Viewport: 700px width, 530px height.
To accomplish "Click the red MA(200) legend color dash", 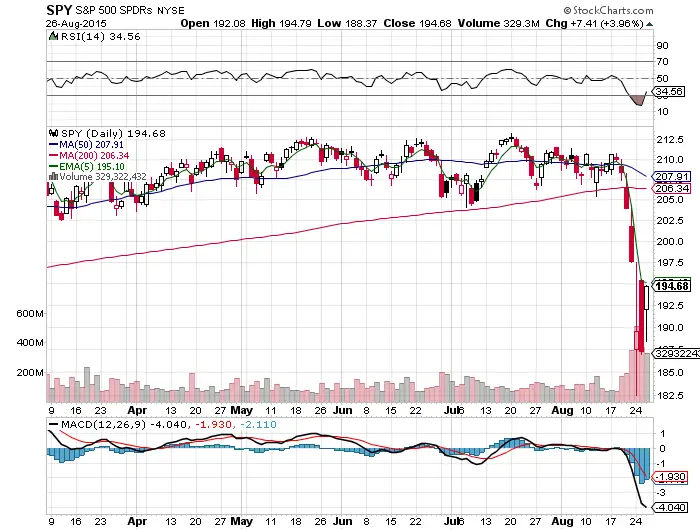I will tap(54, 156).
